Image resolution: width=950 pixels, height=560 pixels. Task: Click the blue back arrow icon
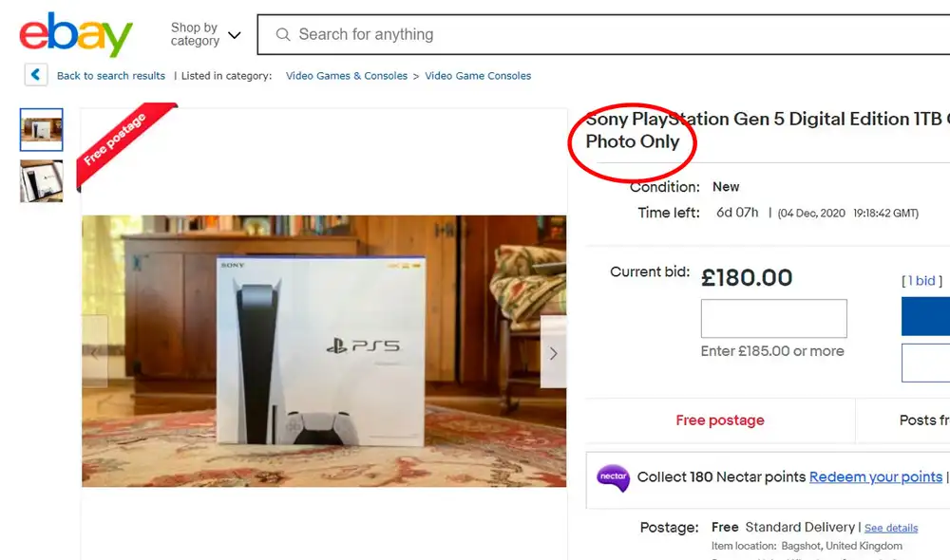pyautogui.click(x=35, y=74)
